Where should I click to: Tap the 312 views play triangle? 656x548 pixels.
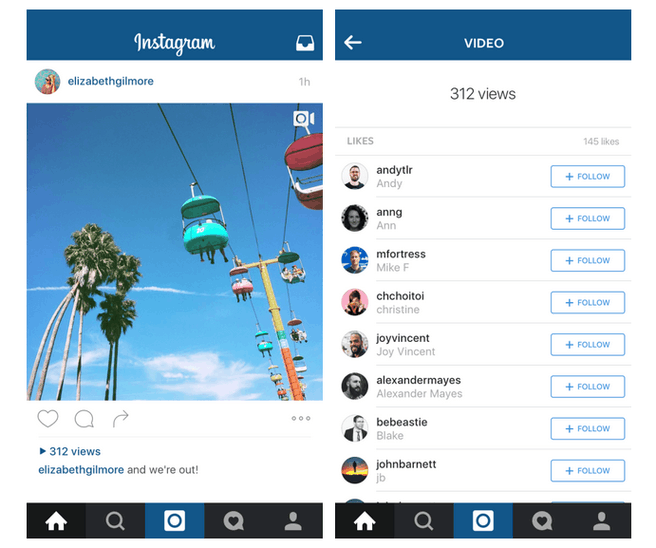(42, 451)
